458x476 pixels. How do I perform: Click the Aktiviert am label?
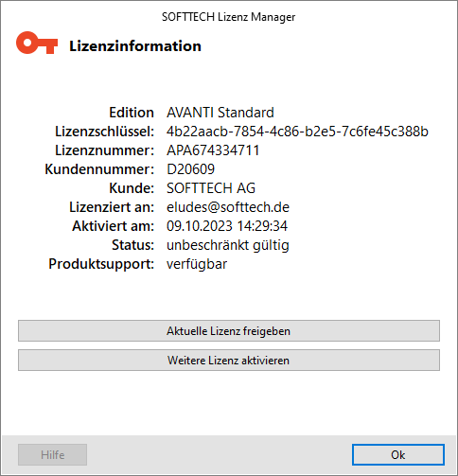[x=113, y=226]
